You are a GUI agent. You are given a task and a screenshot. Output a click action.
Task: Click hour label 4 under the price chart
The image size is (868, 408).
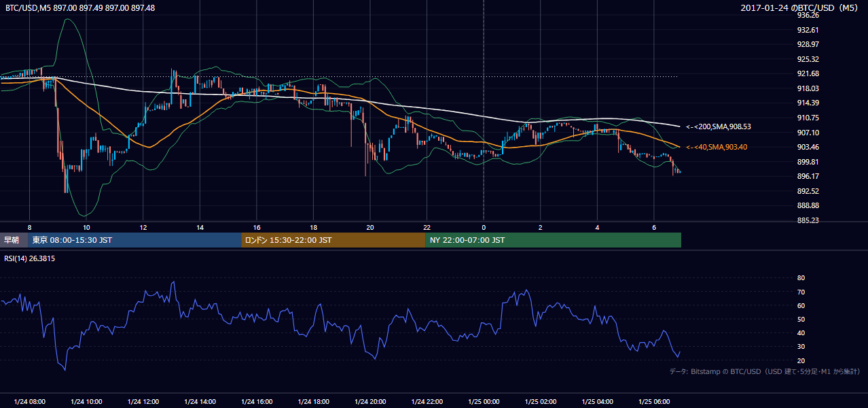click(597, 227)
